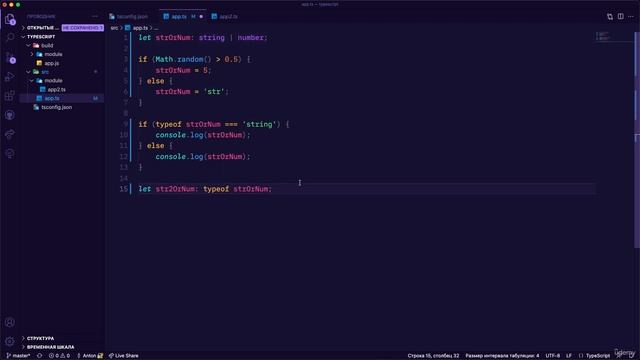This screenshot has width=640, height=360.
Task: Open the editor More Actions ellipsis
Action: click(631, 16)
